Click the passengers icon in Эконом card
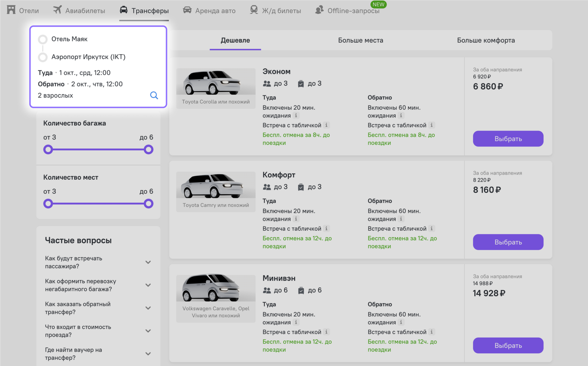 pos(267,84)
